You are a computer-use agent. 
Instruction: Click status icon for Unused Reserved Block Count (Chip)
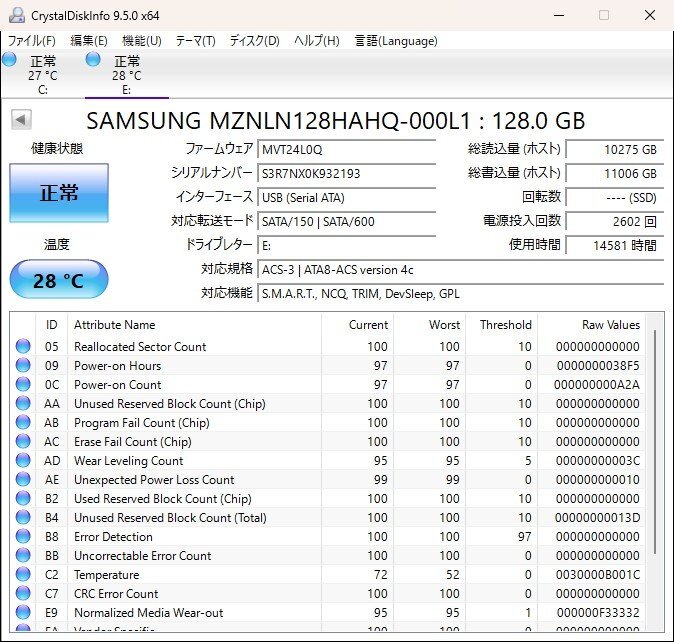pos(23,403)
